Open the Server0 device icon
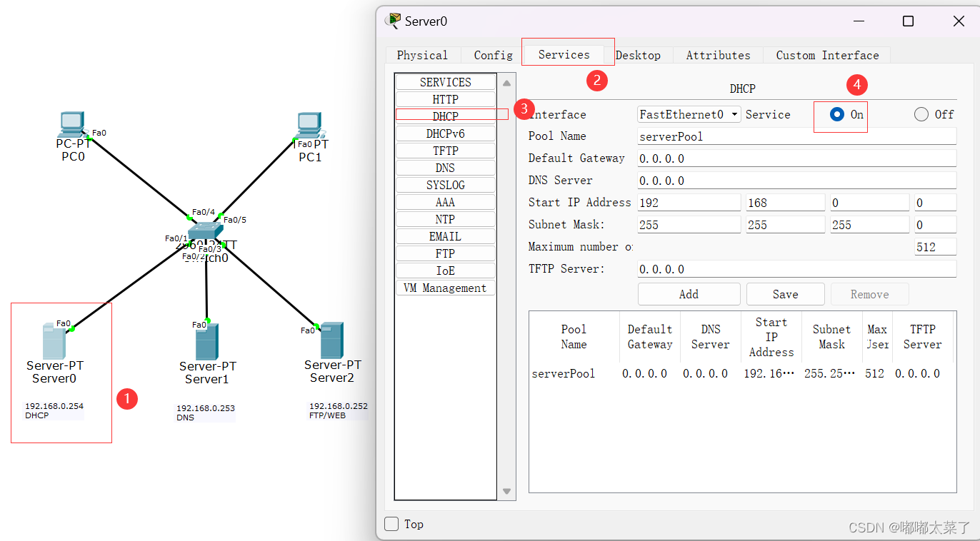980x541 pixels. (54, 341)
